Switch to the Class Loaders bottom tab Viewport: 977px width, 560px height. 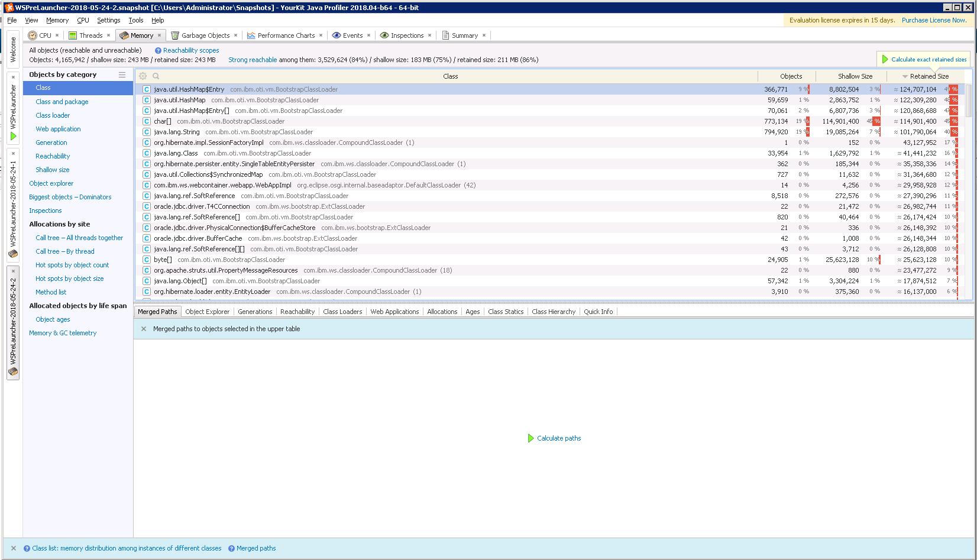[342, 311]
